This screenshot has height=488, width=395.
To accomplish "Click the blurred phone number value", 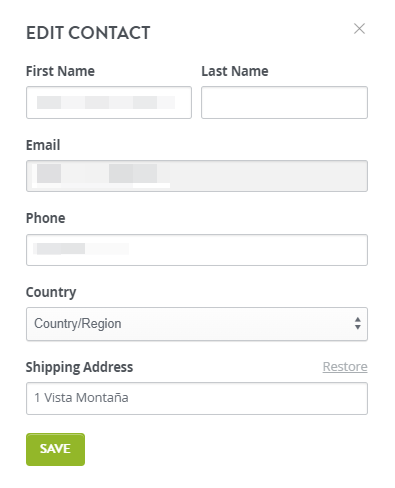I will coord(81,249).
